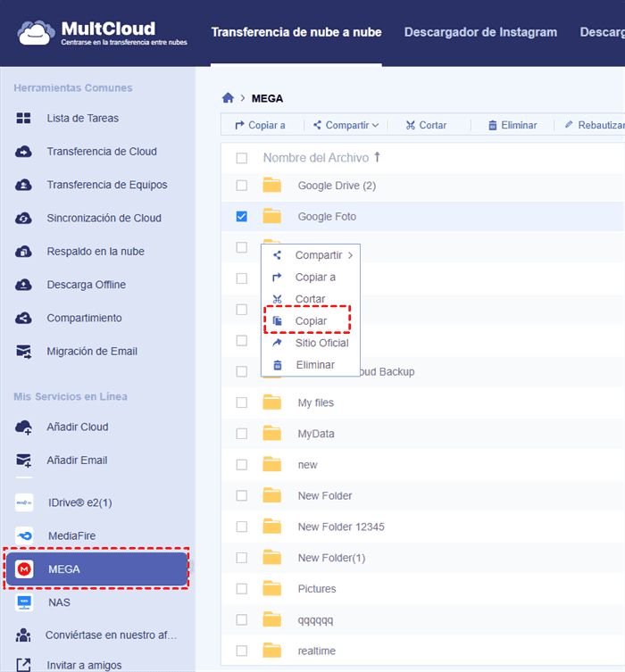Screen dimensions: 625x672
Task: Sort by Nombre del Archivo arrow
Action: coord(377,157)
